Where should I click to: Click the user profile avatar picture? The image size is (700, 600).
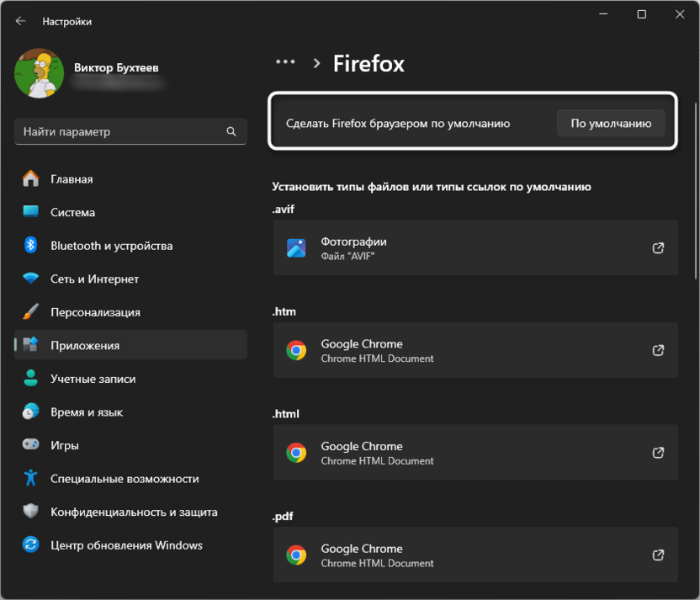point(39,74)
